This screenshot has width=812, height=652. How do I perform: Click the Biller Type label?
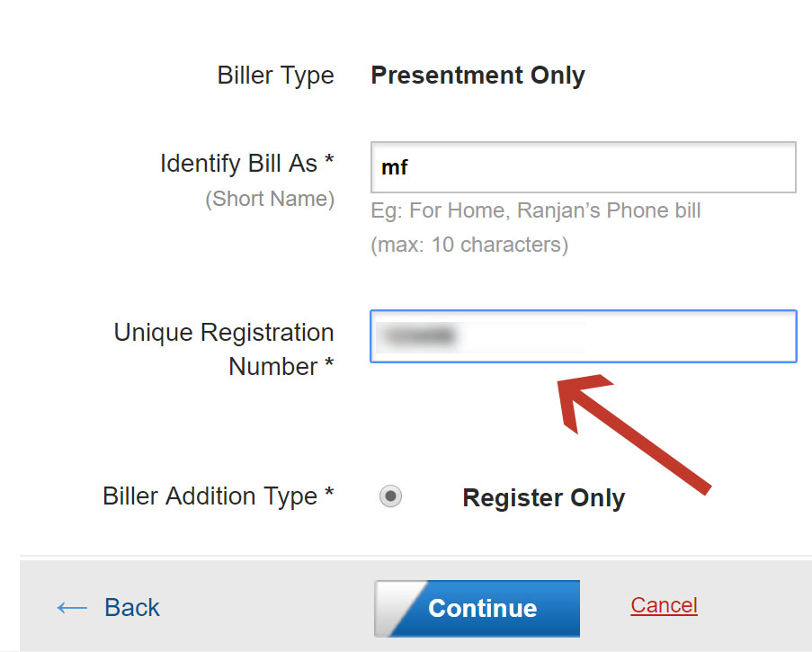(275, 76)
